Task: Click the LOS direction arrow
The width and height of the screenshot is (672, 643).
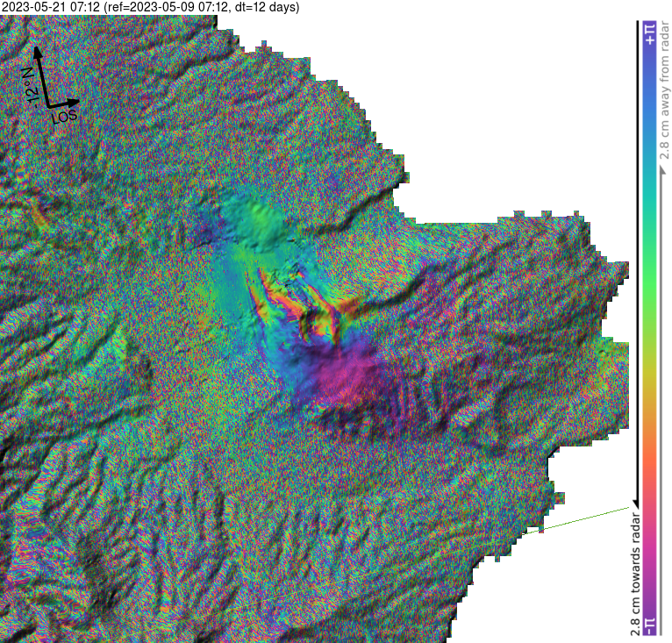Action: tap(63, 104)
